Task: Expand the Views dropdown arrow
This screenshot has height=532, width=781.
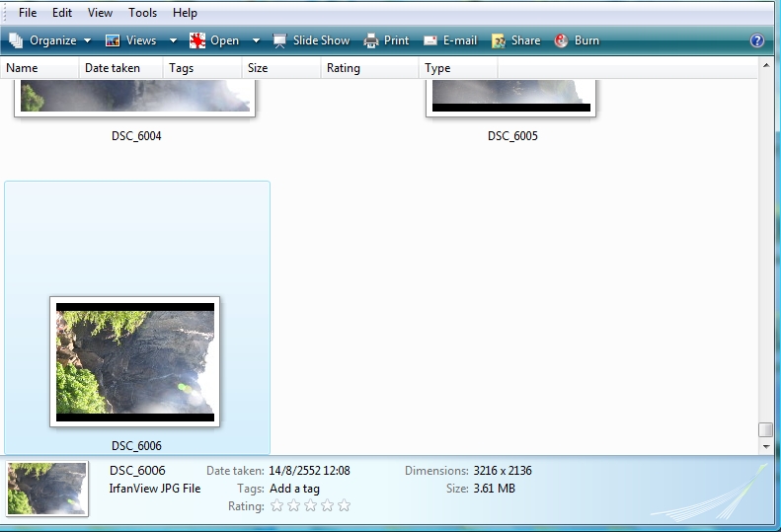Action: tap(173, 40)
